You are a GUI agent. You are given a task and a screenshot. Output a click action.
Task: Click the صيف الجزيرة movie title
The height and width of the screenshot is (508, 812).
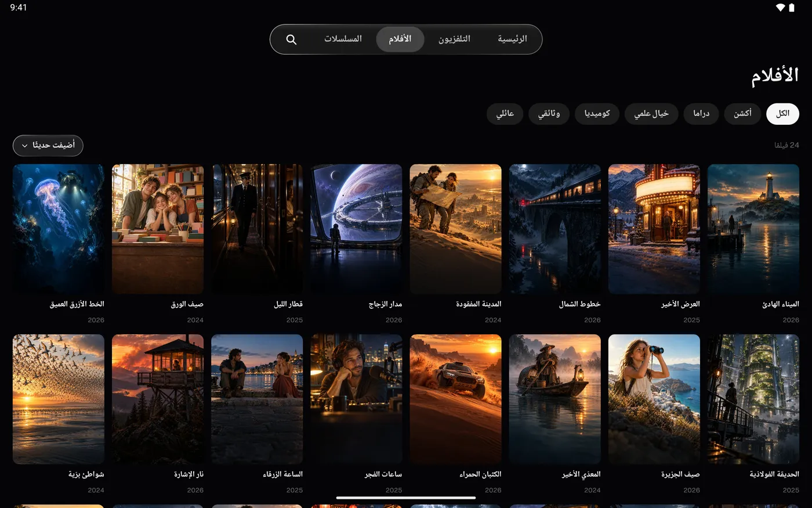pyautogui.click(x=680, y=474)
